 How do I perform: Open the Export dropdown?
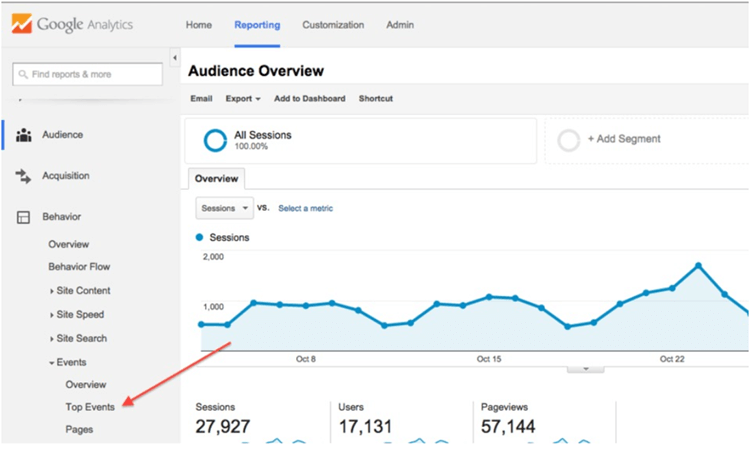[x=243, y=99]
